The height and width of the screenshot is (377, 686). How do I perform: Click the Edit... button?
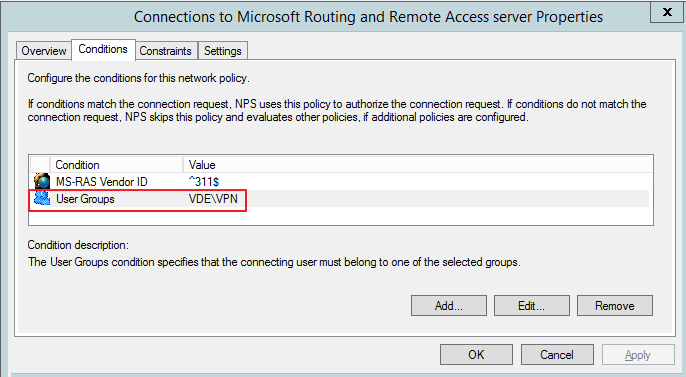[x=532, y=306]
